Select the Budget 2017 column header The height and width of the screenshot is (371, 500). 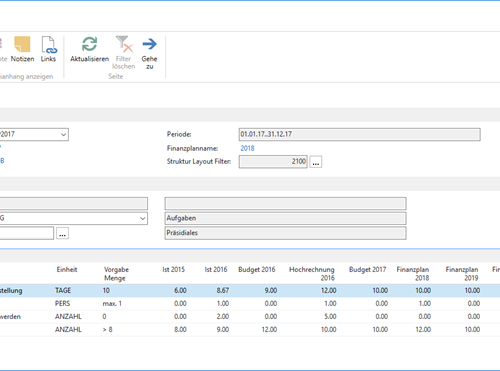[x=367, y=269]
